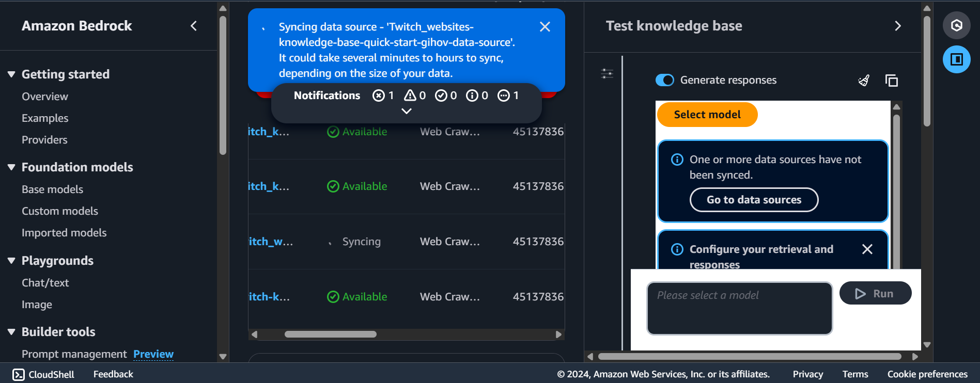Click the Select model button

pyautogui.click(x=707, y=115)
